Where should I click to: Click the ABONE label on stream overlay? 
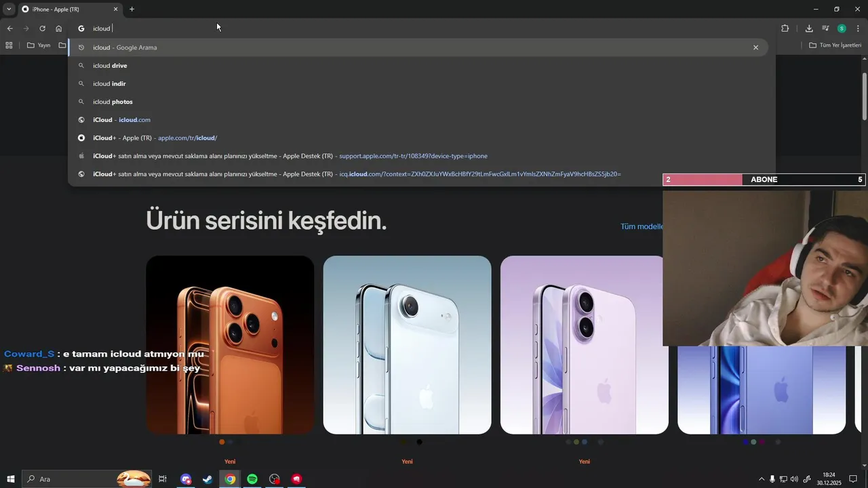click(764, 180)
